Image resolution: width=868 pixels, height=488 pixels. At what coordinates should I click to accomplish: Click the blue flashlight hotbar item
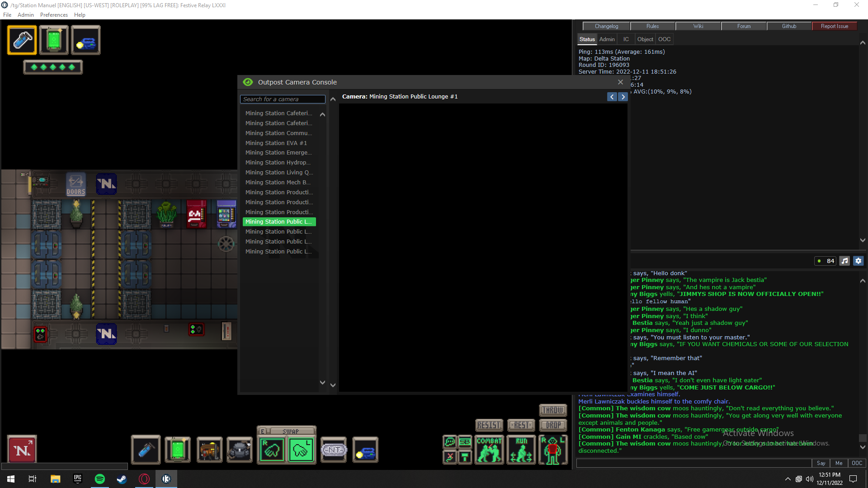[x=365, y=450]
